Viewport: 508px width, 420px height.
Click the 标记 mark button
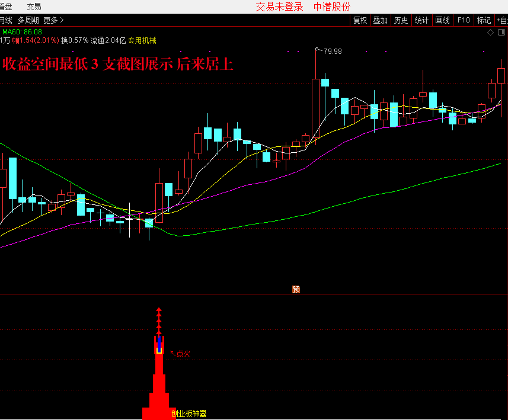(483, 20)
